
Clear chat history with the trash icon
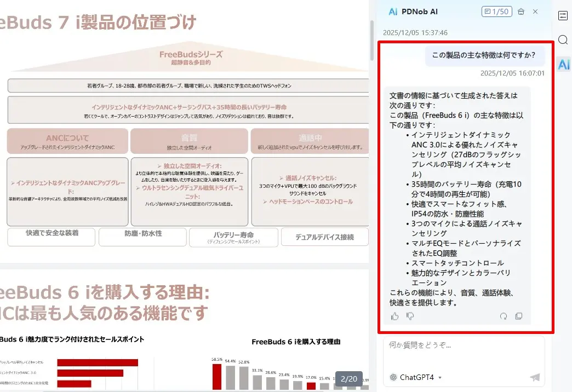[520, 11]
